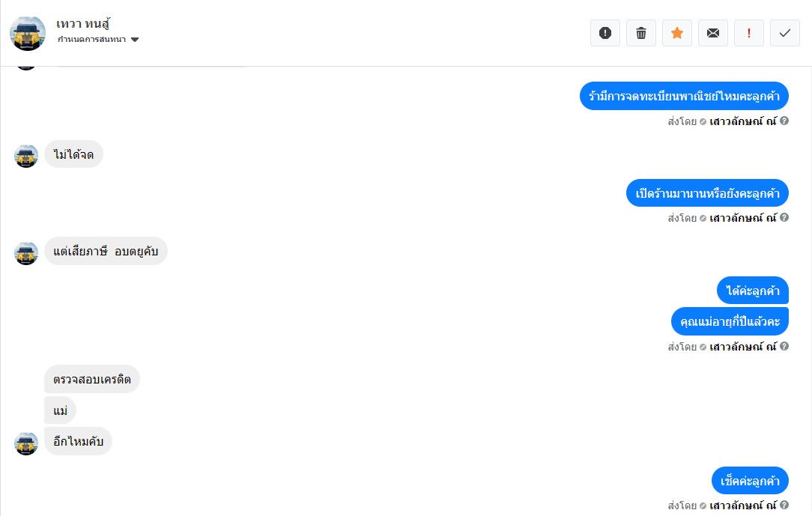Mark conversation done with the checkmark button
Image resolution: width=812 pixels, height=516 pixels.
(785, 33)
